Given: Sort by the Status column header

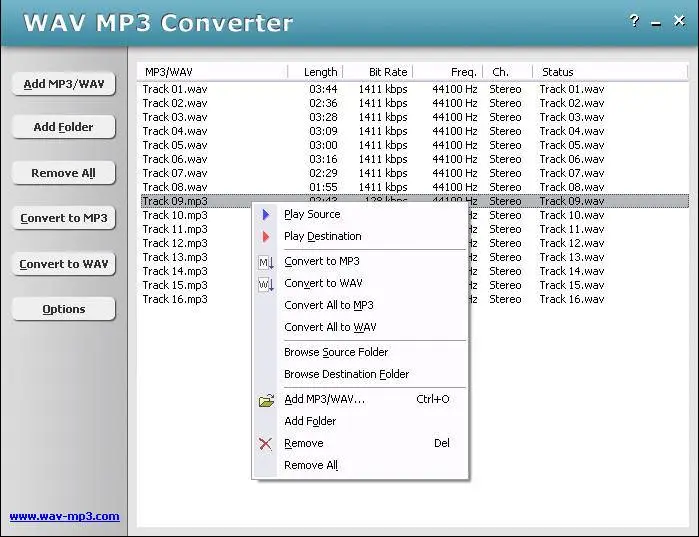Looking at the screenshot, I should [x=610, y=72].
